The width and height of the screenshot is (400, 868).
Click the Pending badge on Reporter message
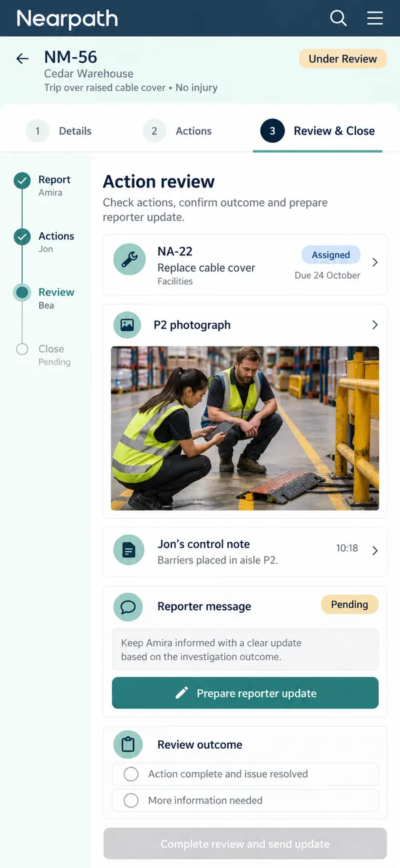[x=349, y=605]
